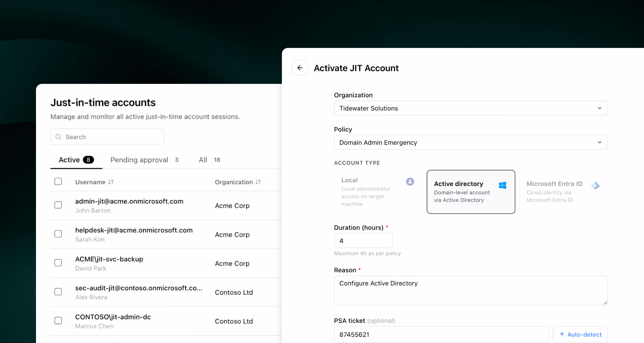Click the name Alex Rivera

pos(91,297)
